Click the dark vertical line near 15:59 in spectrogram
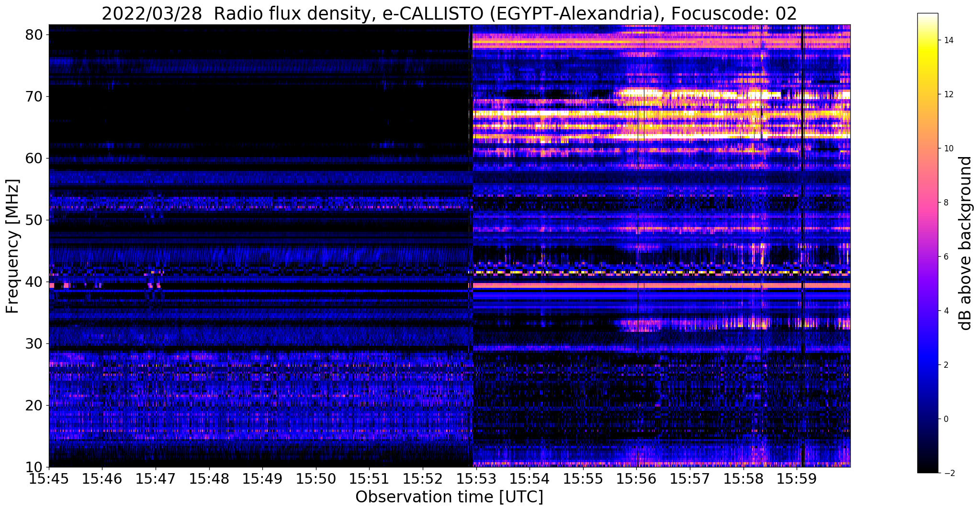Viewport: 980px width, 511px height. coord(802,246)
